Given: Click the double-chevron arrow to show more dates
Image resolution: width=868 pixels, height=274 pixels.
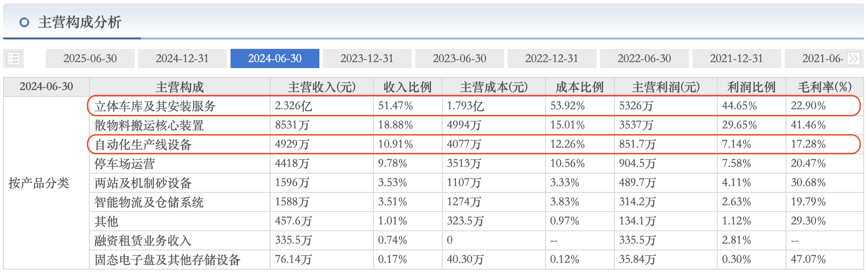Looking at the screenshot, I should [x=854, y=58].
